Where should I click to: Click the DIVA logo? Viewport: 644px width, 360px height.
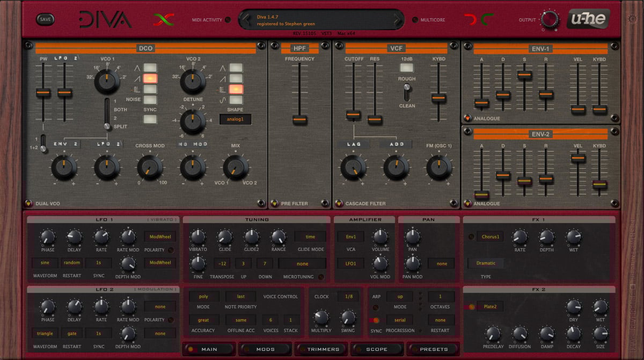(105, 20)
